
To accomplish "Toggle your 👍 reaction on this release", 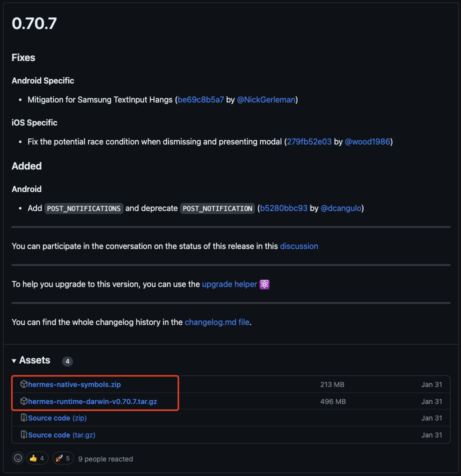I will (x=37, y=458).
